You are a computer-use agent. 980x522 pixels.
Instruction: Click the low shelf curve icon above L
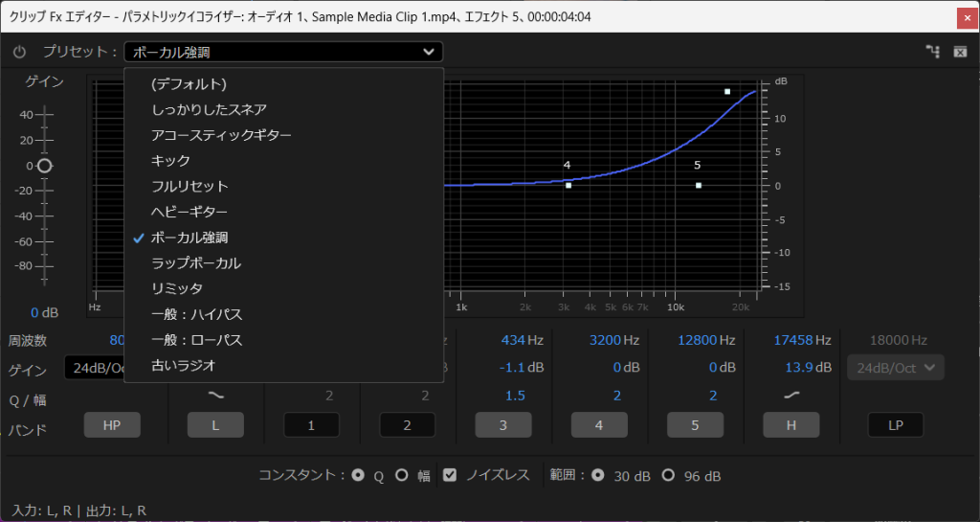[x=215, y=396]
